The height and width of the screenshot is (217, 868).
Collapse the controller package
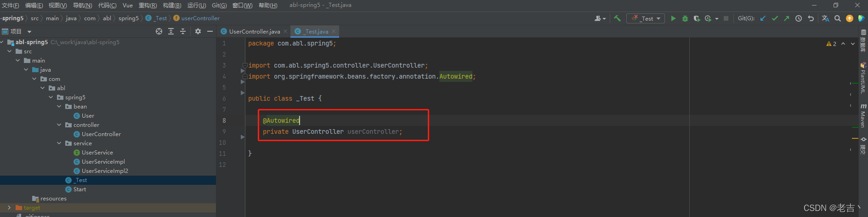pyautogui.click(x=59, y=125)
